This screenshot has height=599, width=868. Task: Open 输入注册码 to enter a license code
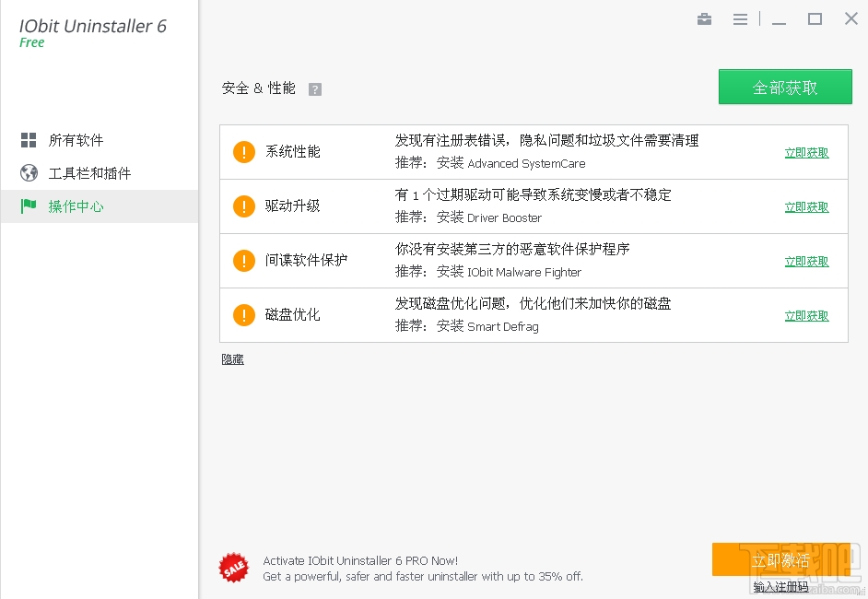tap(780, 585)
